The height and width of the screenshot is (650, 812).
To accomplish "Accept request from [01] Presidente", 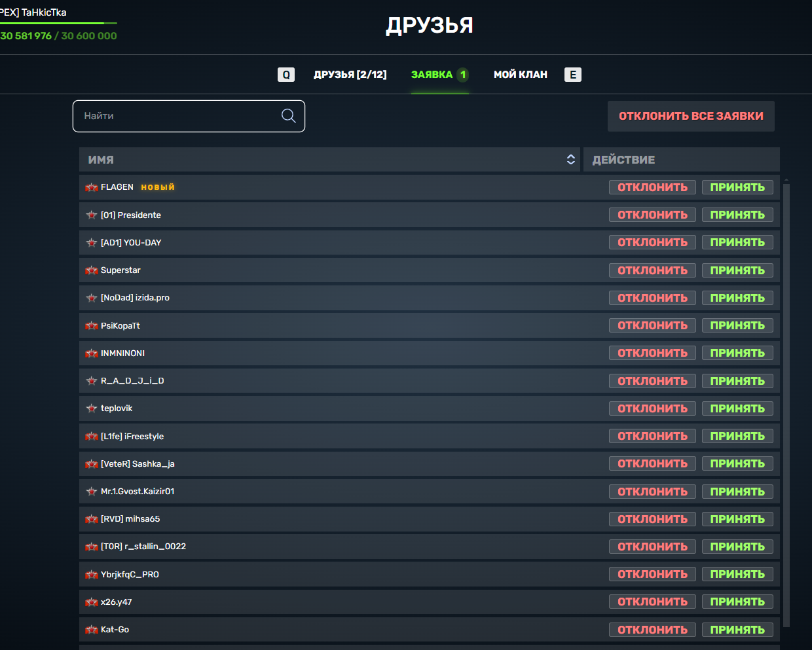I will pos(737,215).
